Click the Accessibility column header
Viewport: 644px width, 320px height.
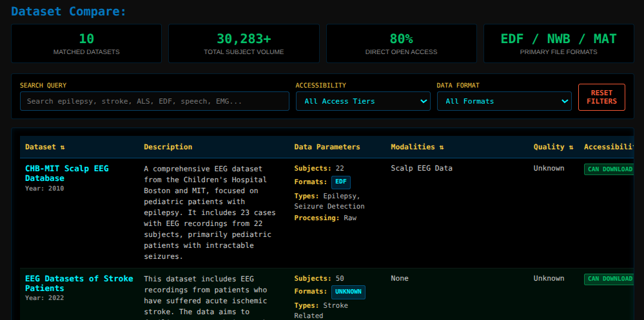coord(610,147)
